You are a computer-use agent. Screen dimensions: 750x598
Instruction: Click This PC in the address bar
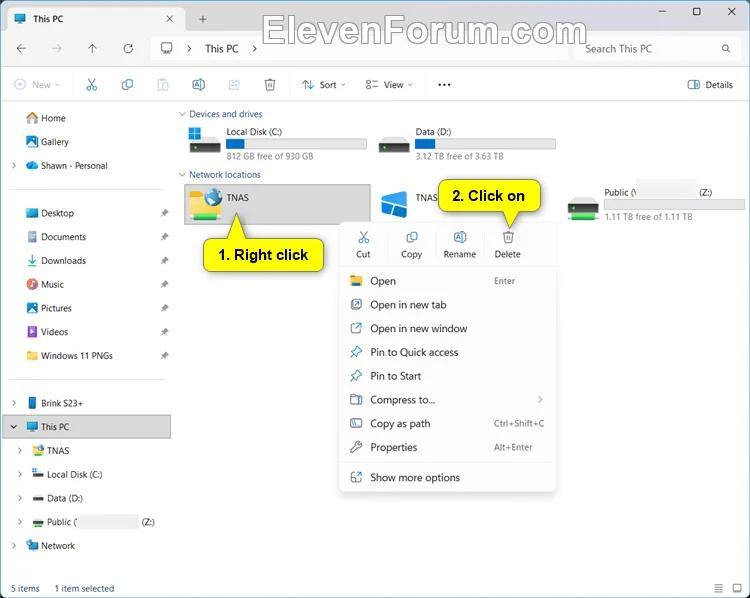coord(221,48)
